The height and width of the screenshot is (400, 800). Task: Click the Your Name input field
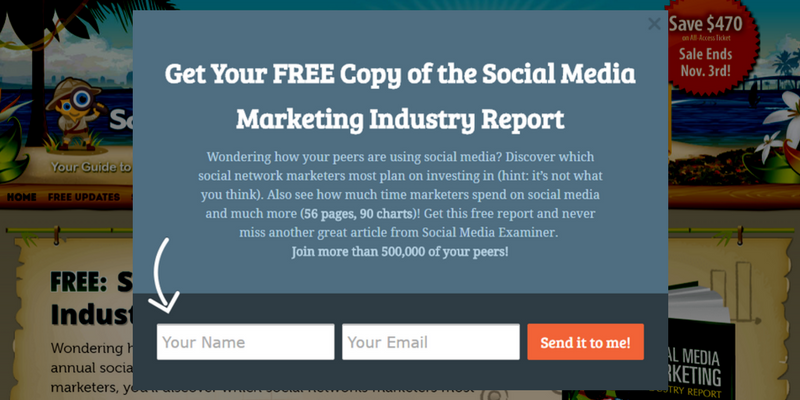tap(245, 342)
